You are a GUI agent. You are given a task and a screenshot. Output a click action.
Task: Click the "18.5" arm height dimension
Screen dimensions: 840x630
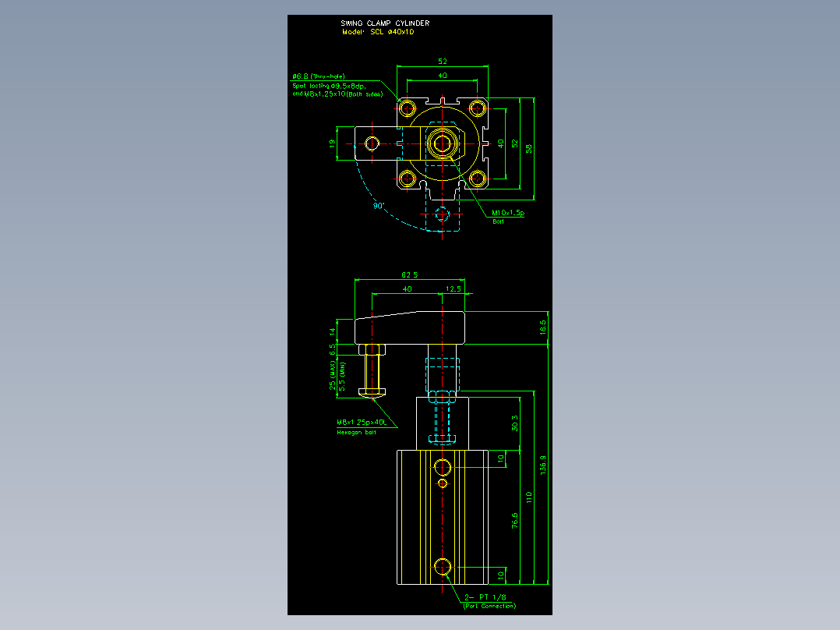[x=542, y=327]
